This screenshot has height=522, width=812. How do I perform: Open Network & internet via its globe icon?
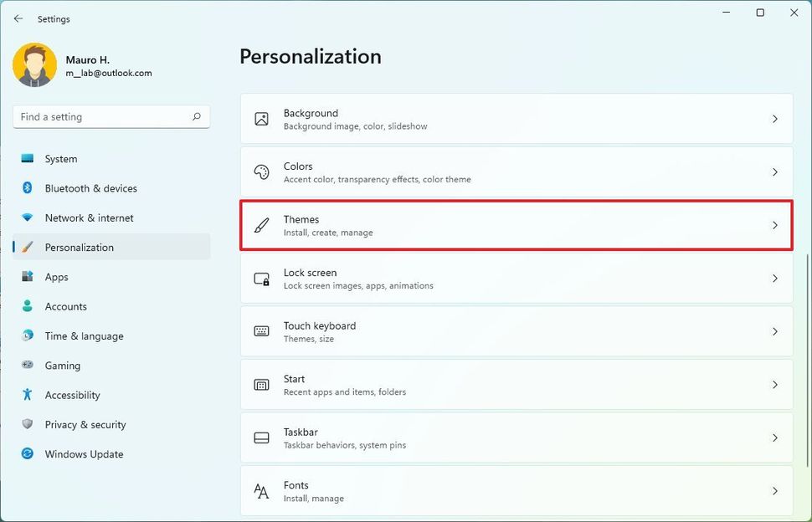click(27, 217)
